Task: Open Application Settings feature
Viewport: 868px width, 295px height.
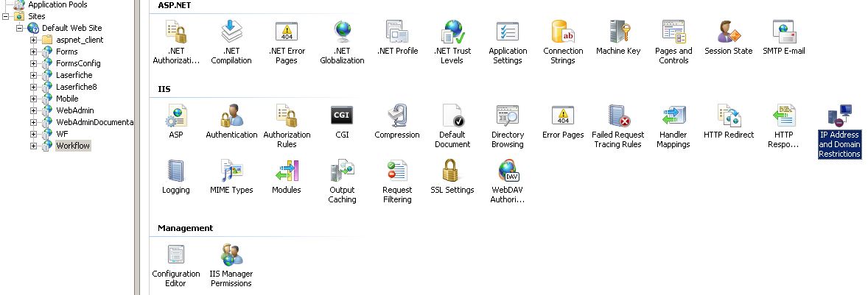Action: 508,43
